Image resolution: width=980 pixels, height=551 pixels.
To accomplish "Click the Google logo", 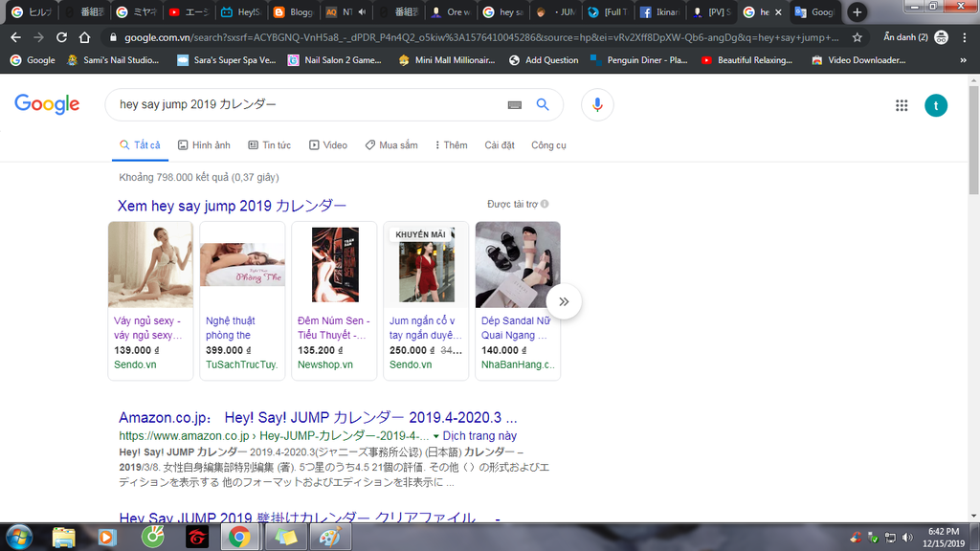I will point(47,104).
